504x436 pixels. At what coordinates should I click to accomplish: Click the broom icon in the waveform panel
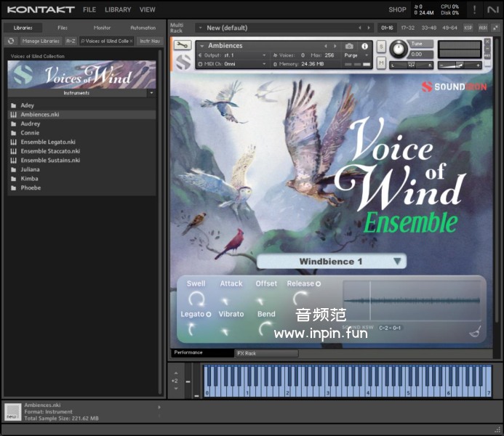[x=474, y=333]
